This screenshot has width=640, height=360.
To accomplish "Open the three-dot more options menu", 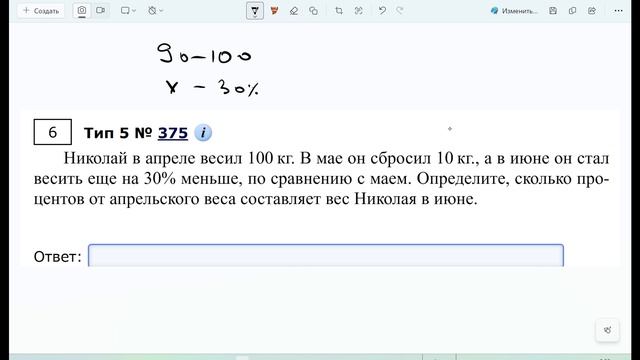I will (x=618, y=11).
